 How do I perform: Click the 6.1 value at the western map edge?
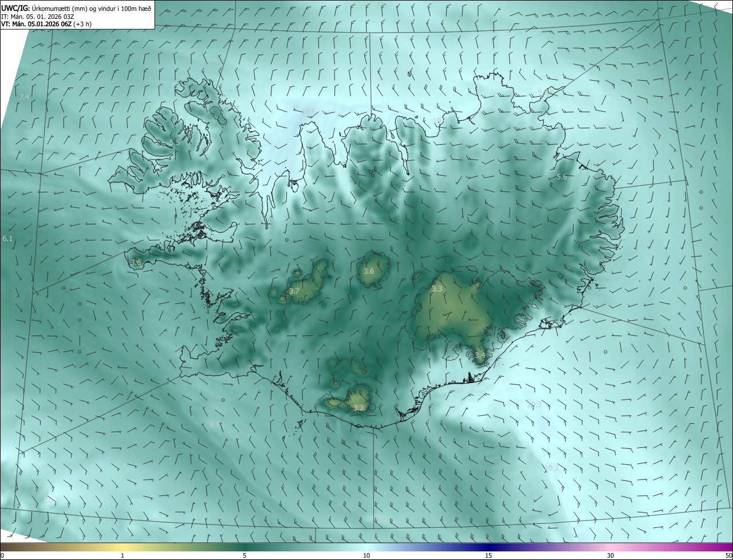point(7,238)
